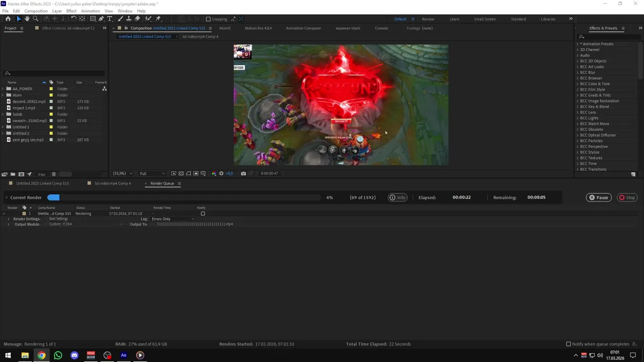Open the Animation menu
Screen dimensions: 644x362
pyautogui.click(x=91, y=11)
